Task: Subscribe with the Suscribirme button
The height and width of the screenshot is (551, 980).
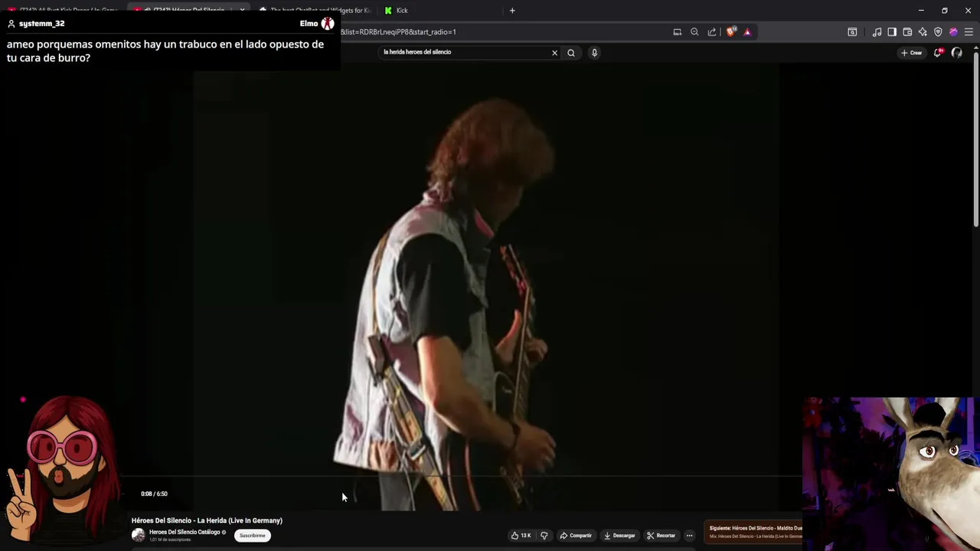Action: click(x=252, y=536)
